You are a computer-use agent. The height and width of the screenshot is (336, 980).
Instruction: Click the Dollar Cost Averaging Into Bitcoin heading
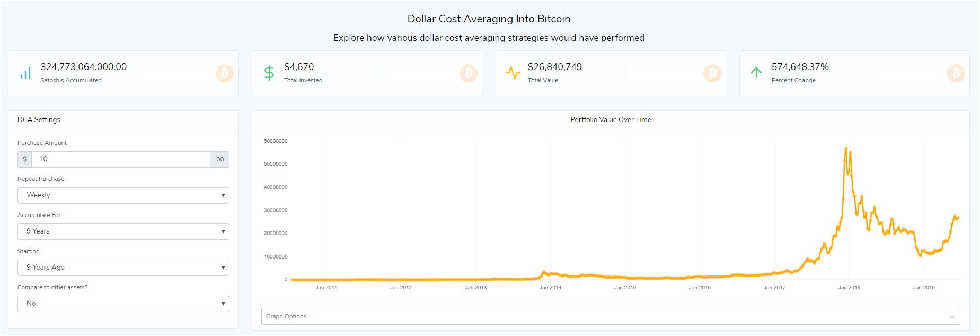click(489, 19)
